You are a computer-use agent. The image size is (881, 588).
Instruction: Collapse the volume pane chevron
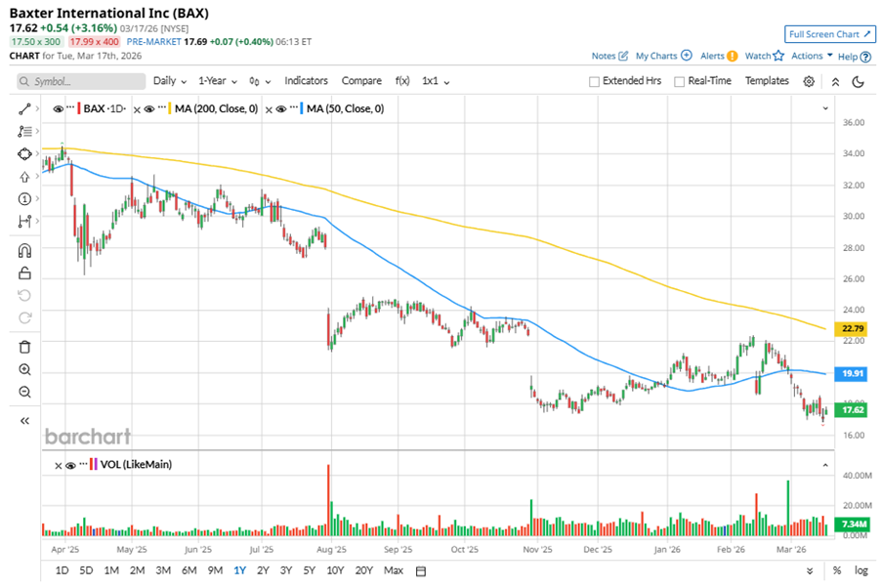[825, 466]
